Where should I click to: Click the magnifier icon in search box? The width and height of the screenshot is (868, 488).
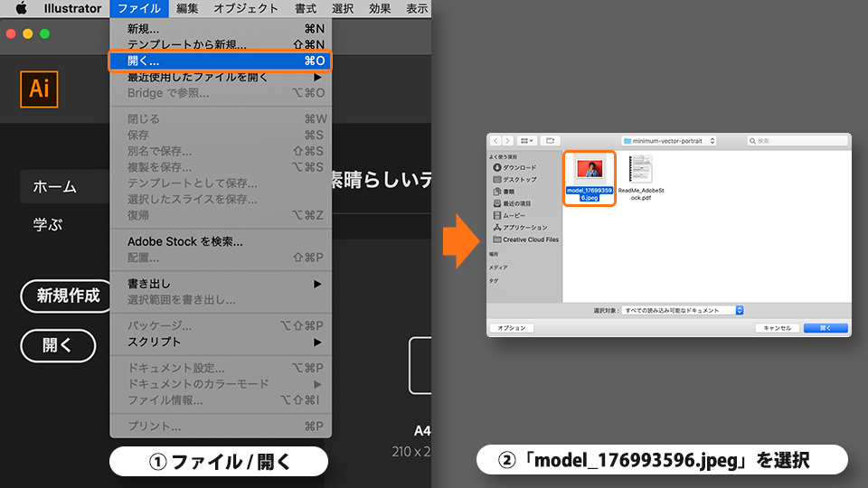click(752, 141)
